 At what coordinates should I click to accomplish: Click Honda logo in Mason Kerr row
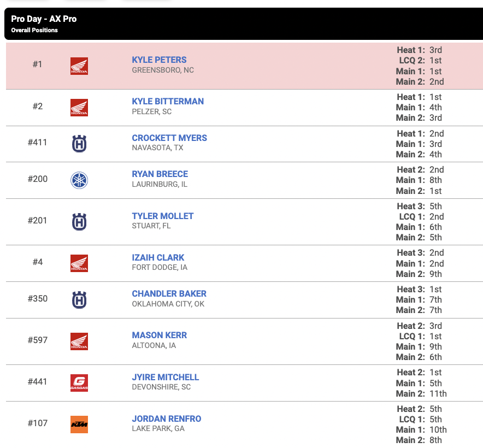pos(79,341)
